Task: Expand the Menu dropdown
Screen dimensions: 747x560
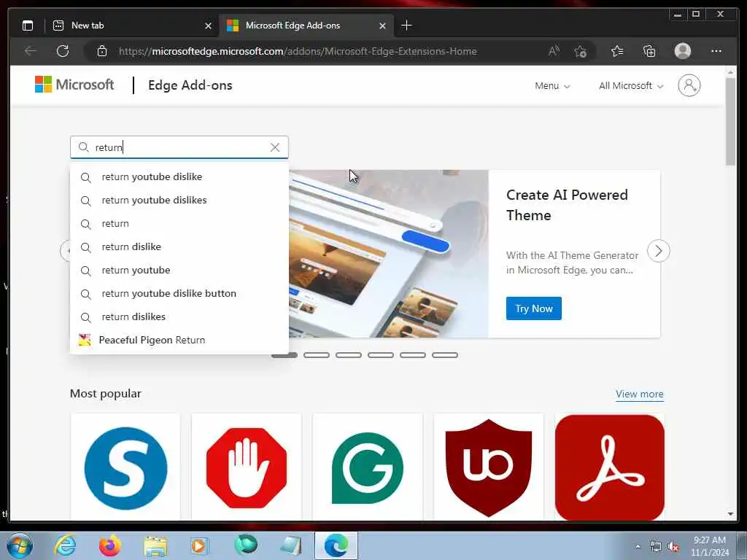Action: tap(552, 86)
